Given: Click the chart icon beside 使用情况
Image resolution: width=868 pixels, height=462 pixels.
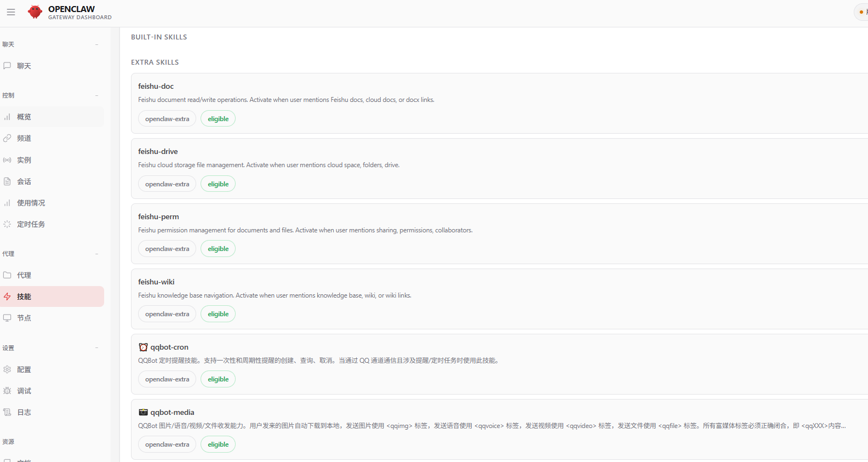Looking at the screenshot, I should [x=7, y=203].
